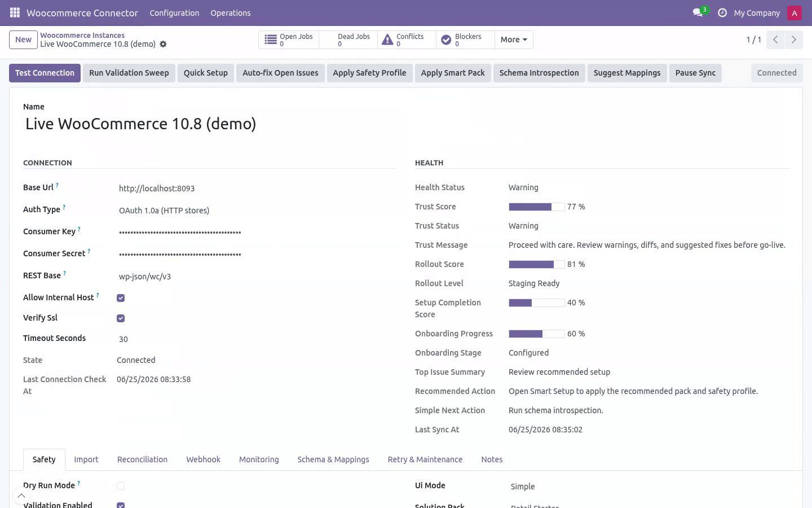Open the conversations chat icon
The height and width of the screenshot is (508, 812).
click(698, 12)
